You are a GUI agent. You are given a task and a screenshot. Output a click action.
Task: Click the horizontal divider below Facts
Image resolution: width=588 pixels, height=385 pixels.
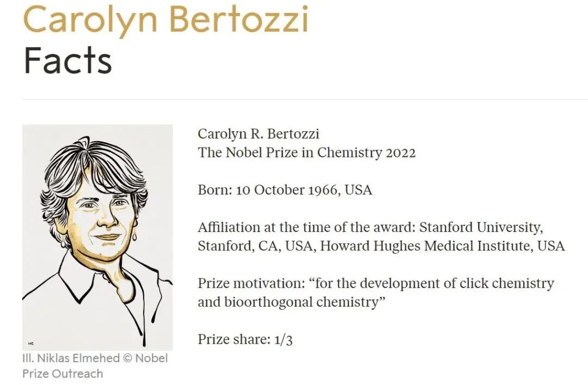pos(305,100)
